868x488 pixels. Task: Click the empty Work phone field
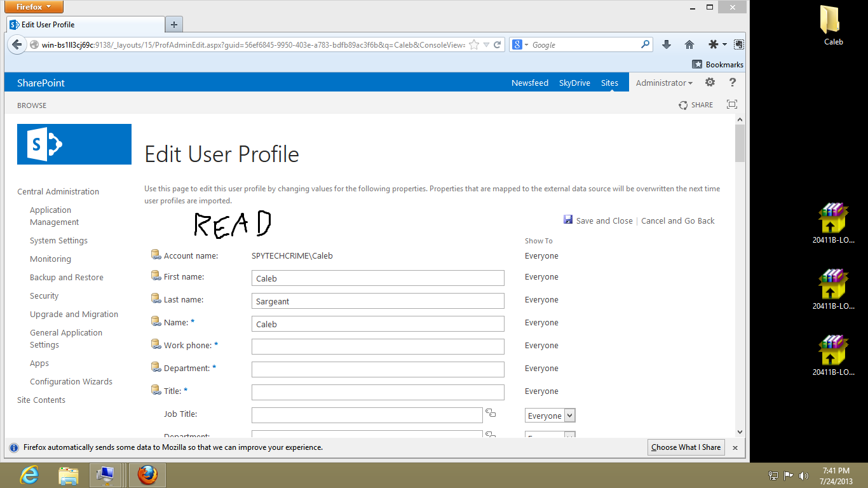click(378, 346)
